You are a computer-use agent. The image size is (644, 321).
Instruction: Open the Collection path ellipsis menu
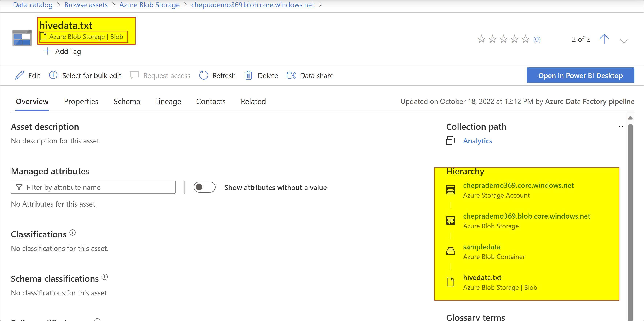pyautogui.click(x=619, y=127)
